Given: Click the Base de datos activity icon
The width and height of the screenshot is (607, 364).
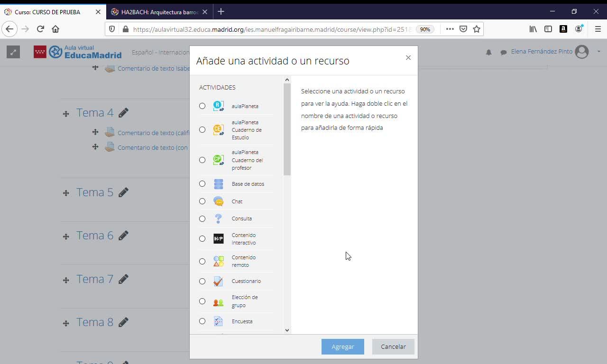Looking at the screenshot, I should (219, 184).
